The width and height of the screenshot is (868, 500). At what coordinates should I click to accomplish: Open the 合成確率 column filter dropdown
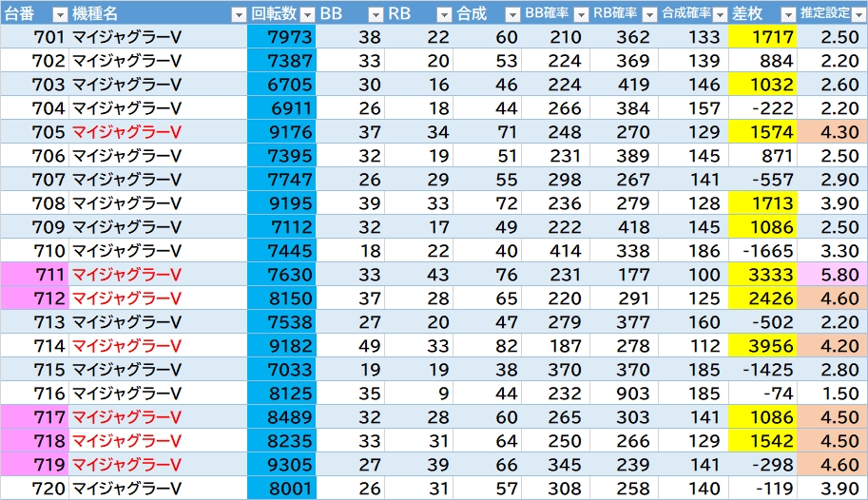click(x=721, y=14)
